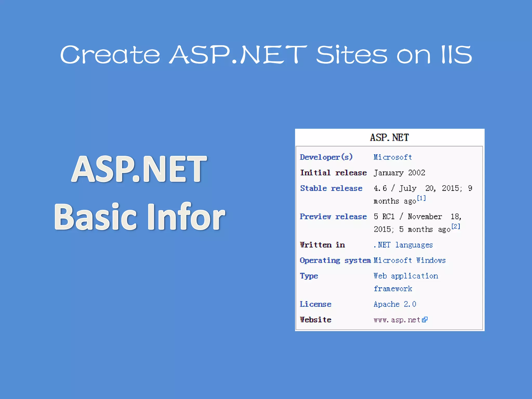Click the 'Basic Infor' heading text
The width and height of the screenshot is (532, 399).
point(139,217)
